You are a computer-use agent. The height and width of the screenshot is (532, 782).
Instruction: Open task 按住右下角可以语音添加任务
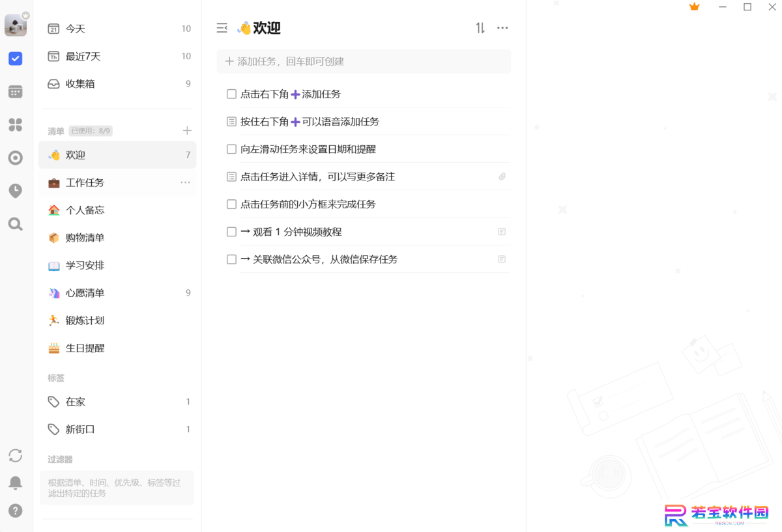[310, 122]
